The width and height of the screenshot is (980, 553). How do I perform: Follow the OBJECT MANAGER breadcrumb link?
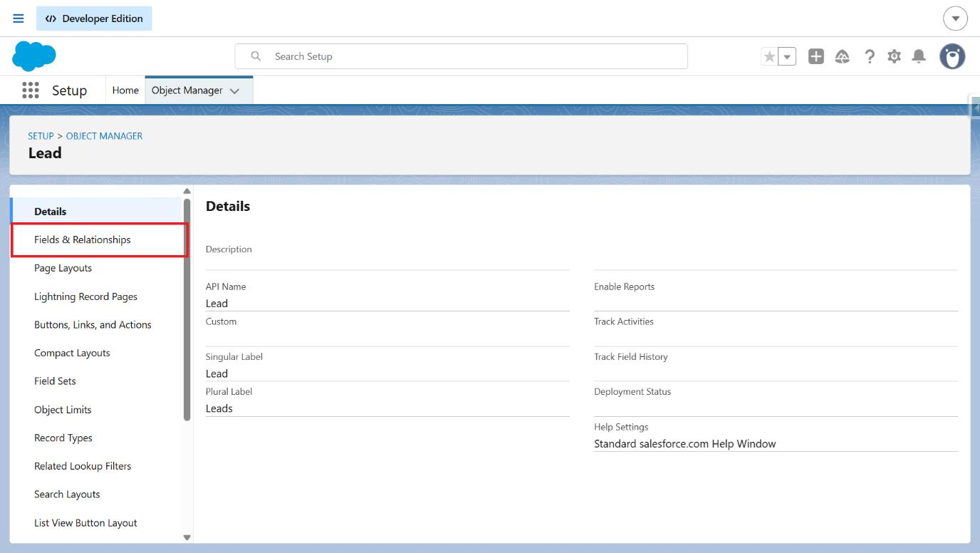click(x=104, y=136)
